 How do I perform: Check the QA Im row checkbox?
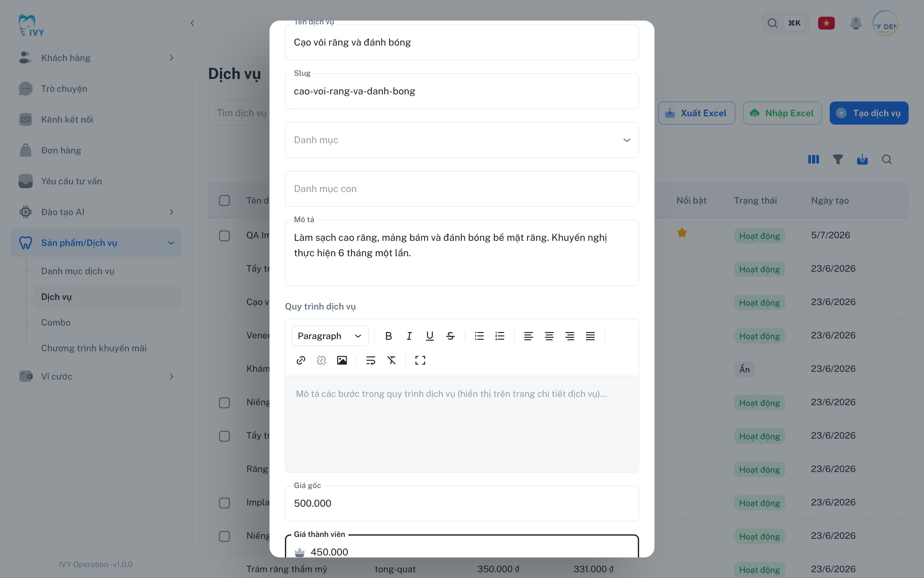[225, 236]
